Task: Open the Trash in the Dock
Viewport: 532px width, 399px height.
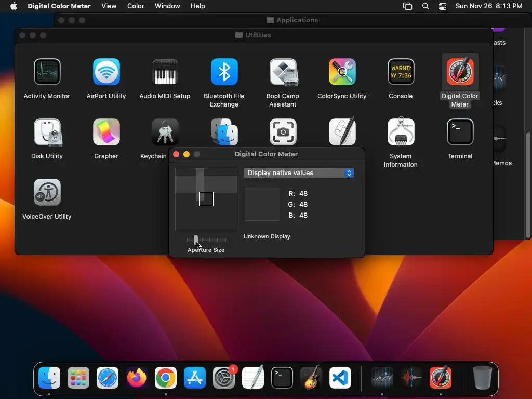Action: (483, 378)
